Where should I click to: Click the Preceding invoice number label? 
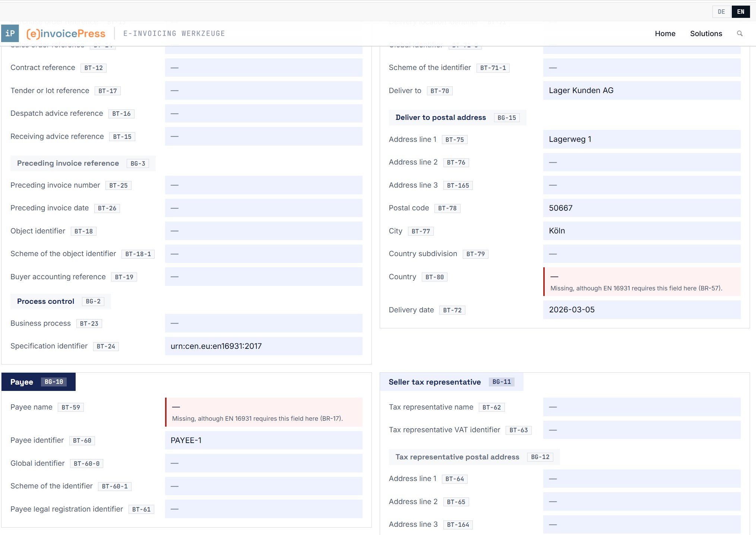pyautogui.click(x=55, y=185)
